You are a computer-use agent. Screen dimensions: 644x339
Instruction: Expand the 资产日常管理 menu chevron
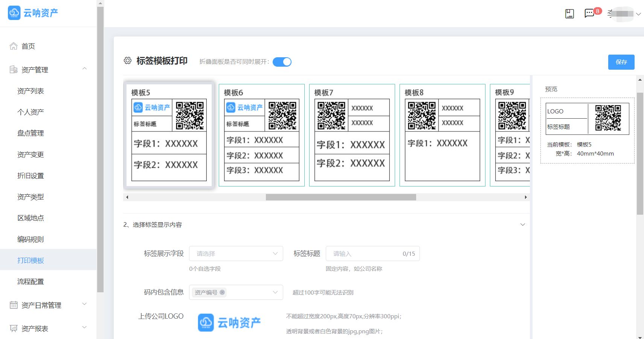(85, 304)
